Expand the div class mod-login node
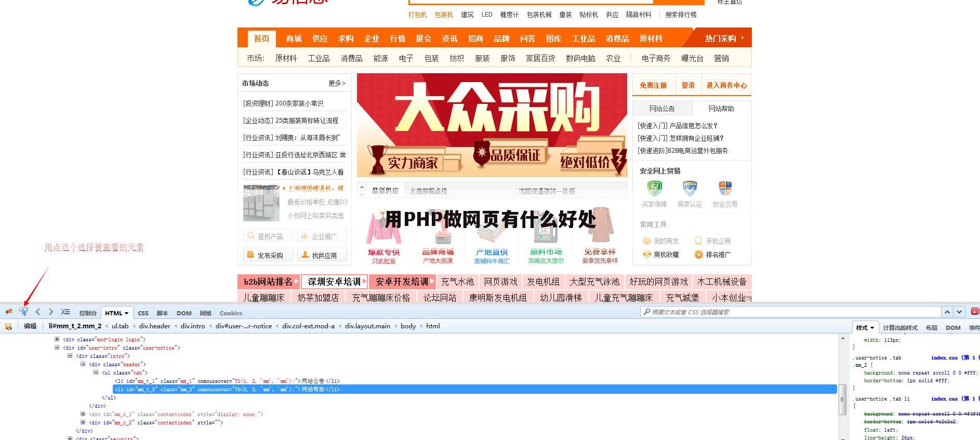Viewport: 980px width, 440px height. pos(57,339)
